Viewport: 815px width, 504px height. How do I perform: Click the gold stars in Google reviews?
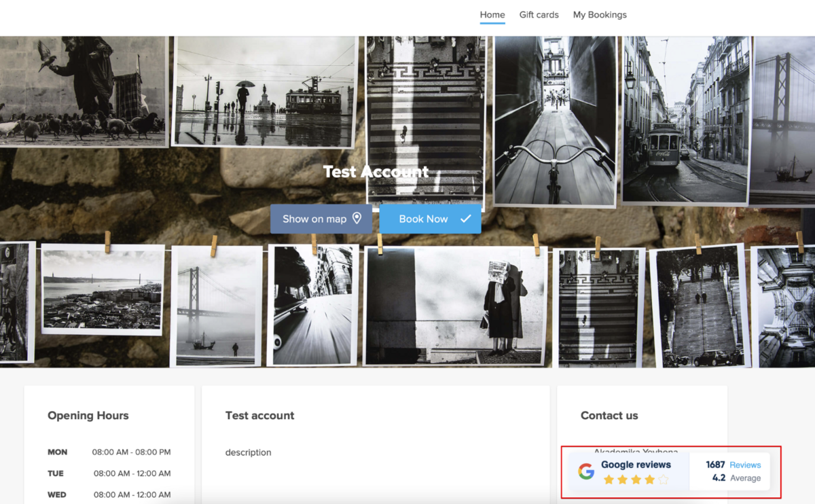tap(629, 480)
